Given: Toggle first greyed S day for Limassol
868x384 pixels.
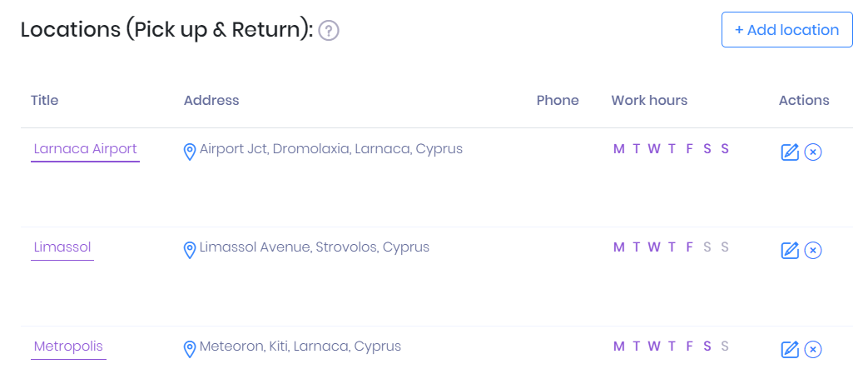Looking at the screenshot, I should coord(707,247).
